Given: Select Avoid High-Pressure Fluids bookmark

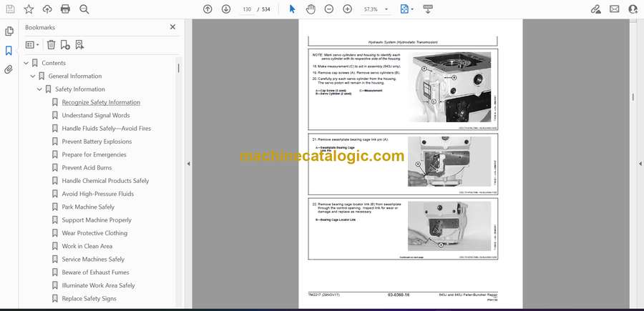Looking at the screenshot, I should (x=98, y=194).
